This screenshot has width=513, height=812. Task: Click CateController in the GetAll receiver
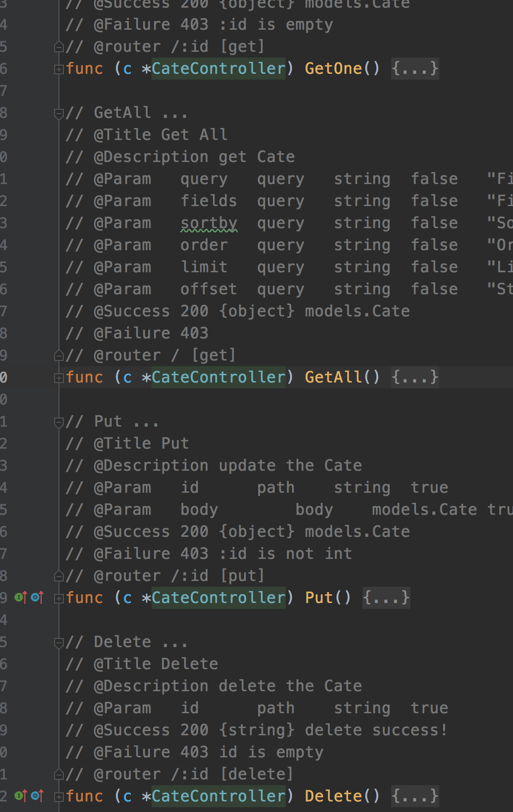(x=218, y=377)
